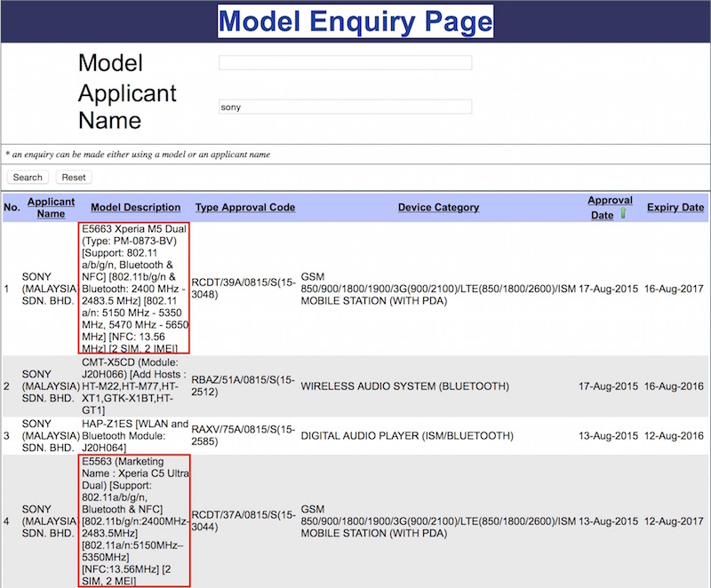
Task: Click approval date 13-Aug-2015 in row 3
Action: tap(608, 436)
